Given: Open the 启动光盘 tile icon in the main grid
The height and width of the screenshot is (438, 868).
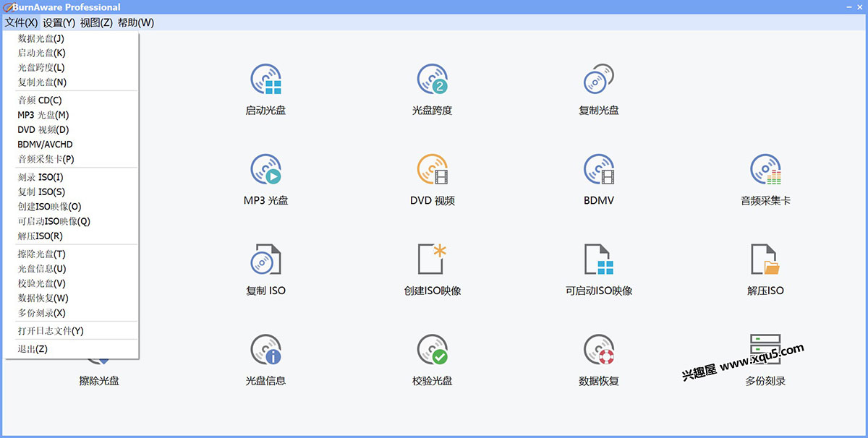Looking at the screenshot, I should click(x=265, y=80).
